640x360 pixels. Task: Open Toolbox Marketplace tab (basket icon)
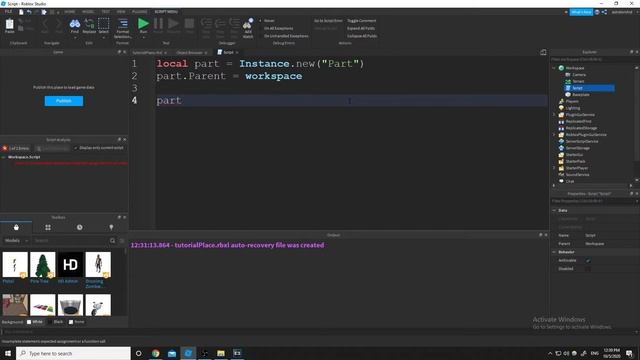pos(16,227)
